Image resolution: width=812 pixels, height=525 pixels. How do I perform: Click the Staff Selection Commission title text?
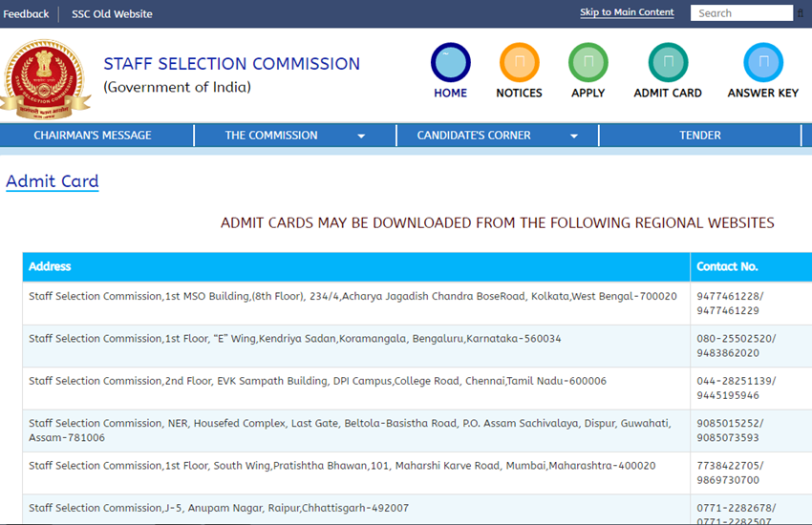pyautogui.click(x=231, y=64)
